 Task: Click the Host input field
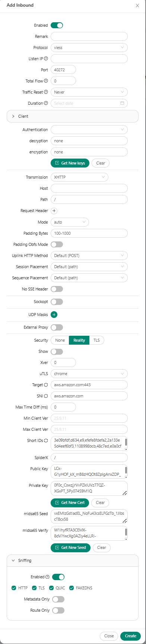(x=89, y=188)
